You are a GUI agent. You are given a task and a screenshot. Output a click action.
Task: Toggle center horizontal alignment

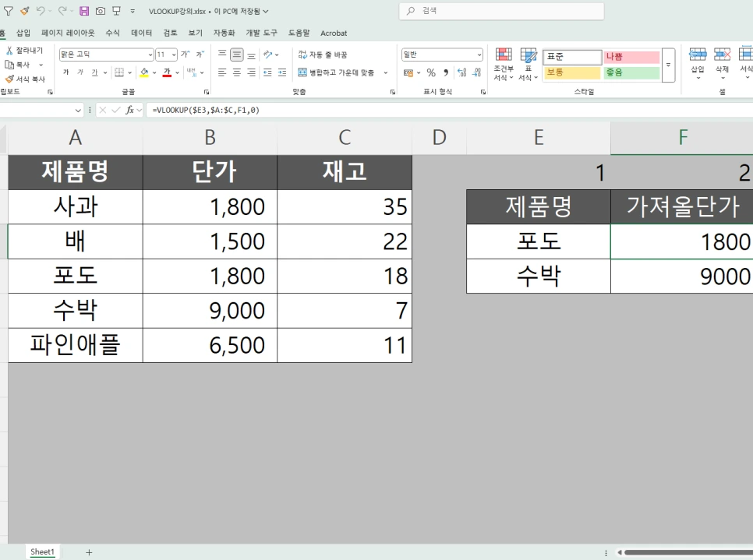pos(237,72)
